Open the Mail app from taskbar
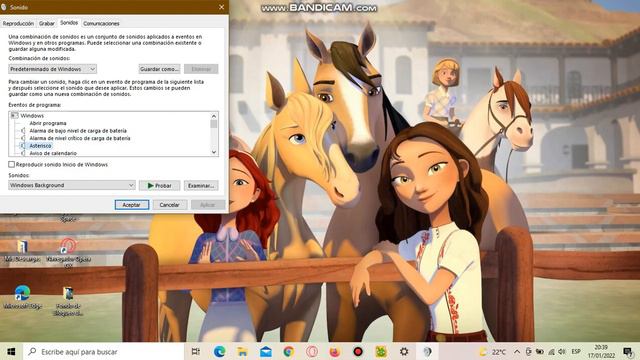 tap(266, 351)
